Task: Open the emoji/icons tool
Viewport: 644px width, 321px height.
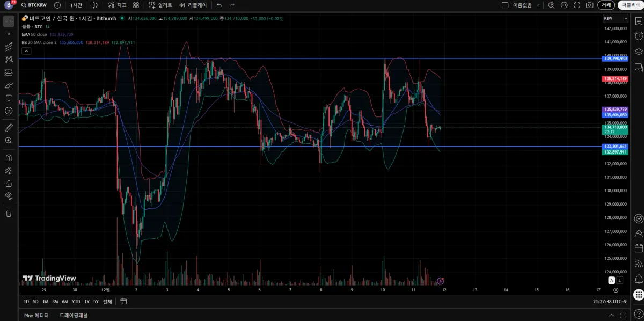Action: 9,111
